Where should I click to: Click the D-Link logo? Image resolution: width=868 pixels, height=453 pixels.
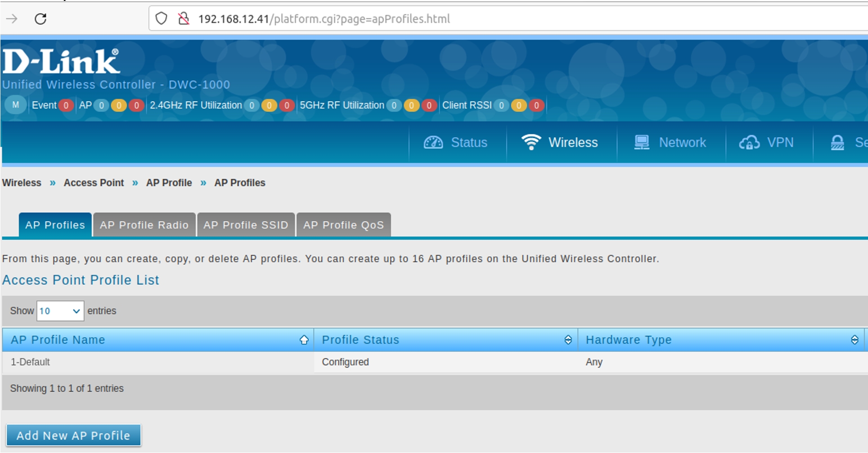pos(61,62)
